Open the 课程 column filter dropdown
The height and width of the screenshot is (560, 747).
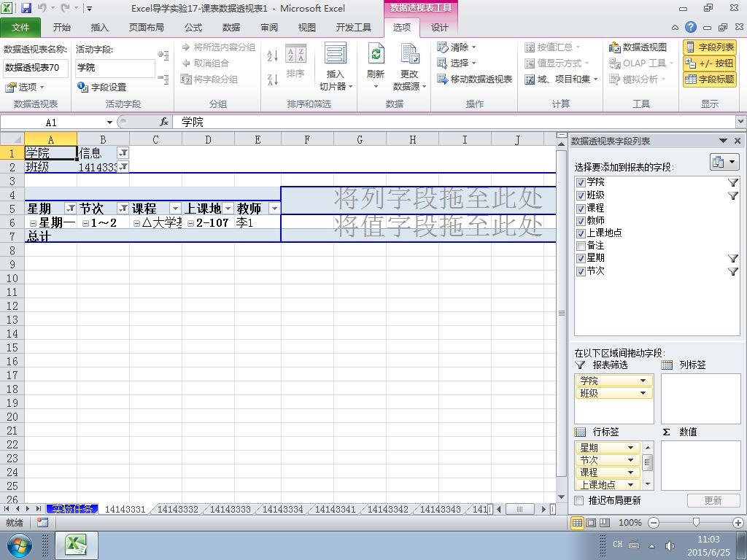tap(175, 208)
